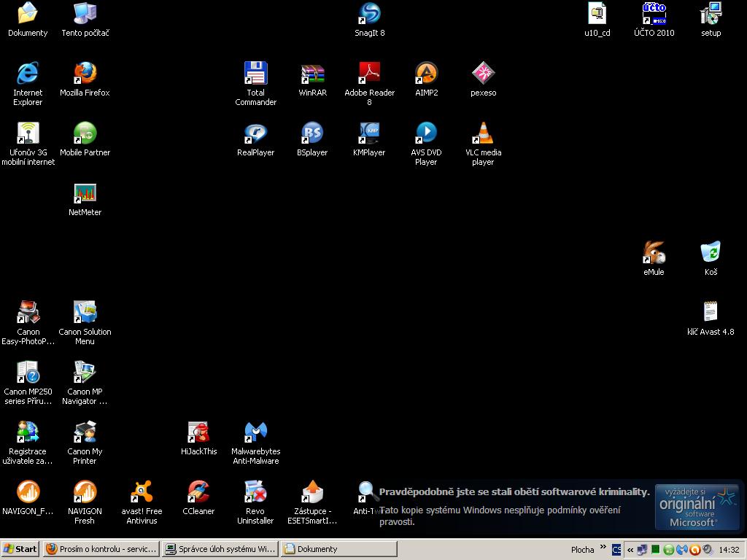Select the Zástupce - ESETSmartI... shortcut
Screen dimensions: 747x560
click(312, 491)
